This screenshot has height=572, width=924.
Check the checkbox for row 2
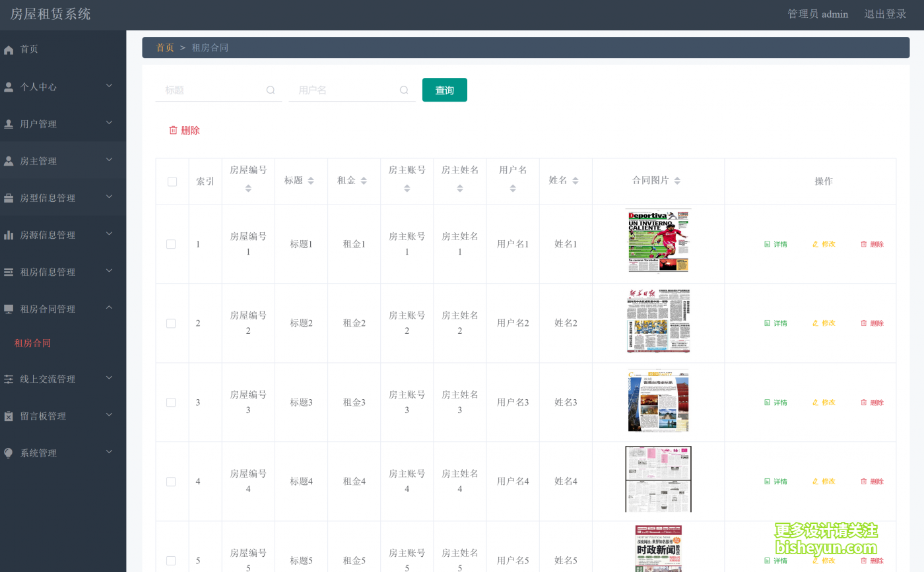pyautogui.click(x=171, y=323)
